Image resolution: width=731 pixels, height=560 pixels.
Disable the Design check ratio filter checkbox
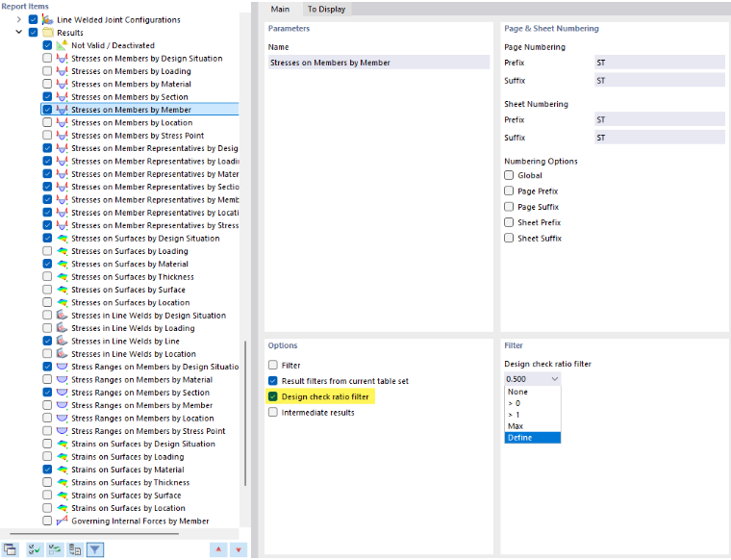coord(273,396)
